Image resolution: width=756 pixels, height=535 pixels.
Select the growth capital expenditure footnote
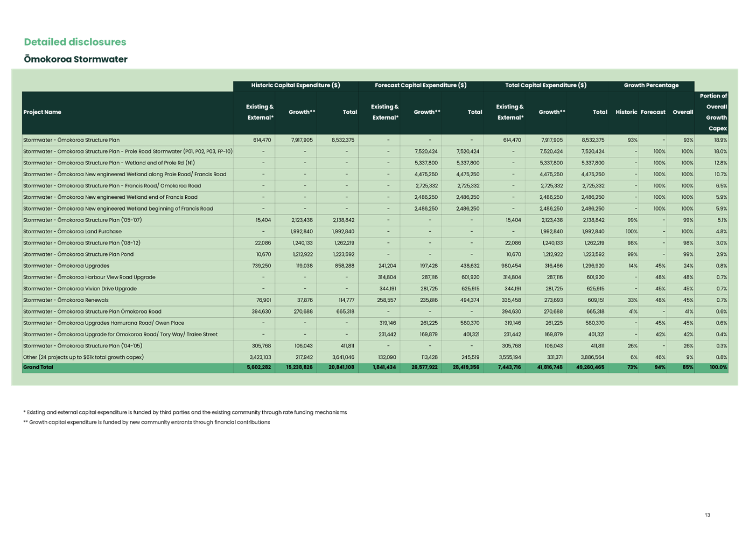coord(148,422)
